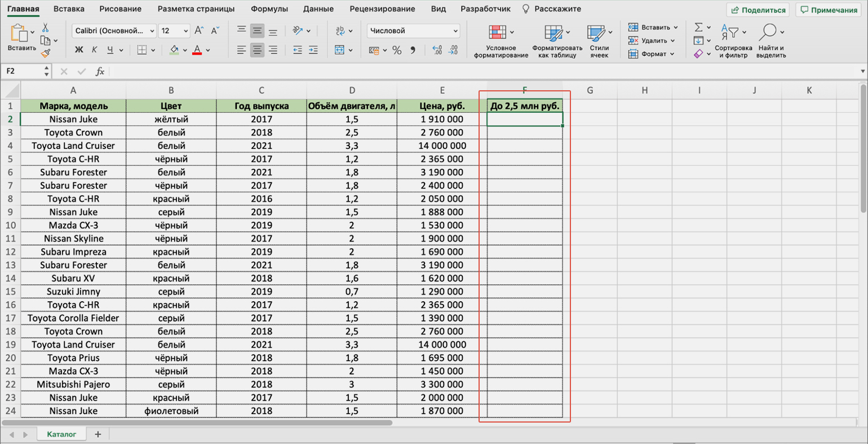Screen dimensions: 868x444
Task: Click the Cut scissors icon
Action: point(45,28)
